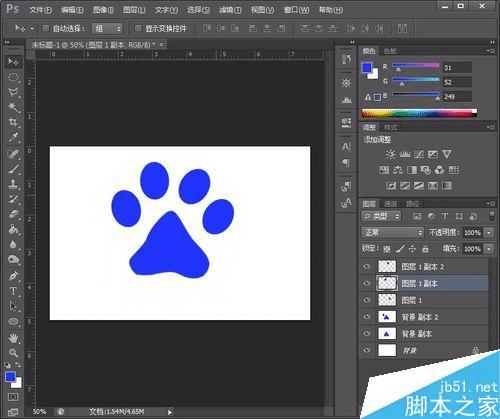The image size is (500, 419).
Task: Filter layers by type layers icon
Action: pos(445,216)
